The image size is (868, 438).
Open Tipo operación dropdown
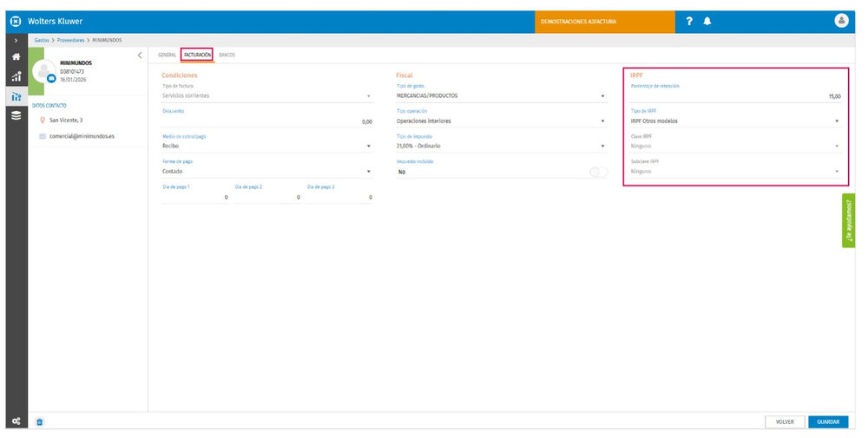click(502, 121)
